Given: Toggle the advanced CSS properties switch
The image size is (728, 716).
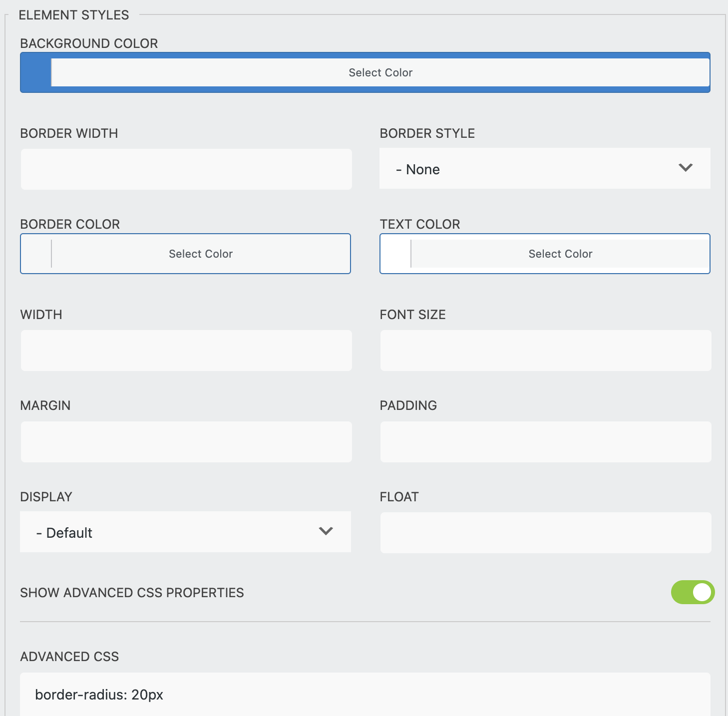Looking at the screenshot, I should tap(693, 593).
